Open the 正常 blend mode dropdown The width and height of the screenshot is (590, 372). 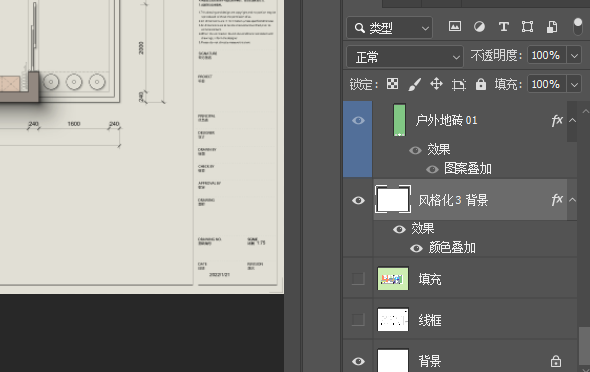click(405, 57)
